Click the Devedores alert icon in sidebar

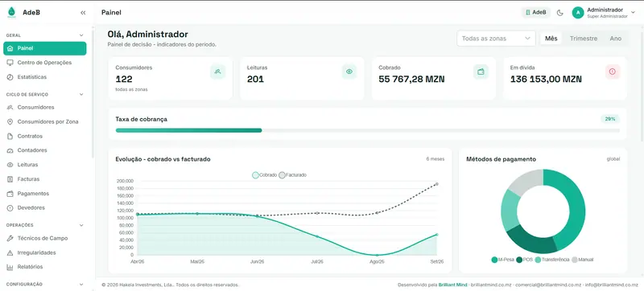pyautogui.click(x=10, y=207)
